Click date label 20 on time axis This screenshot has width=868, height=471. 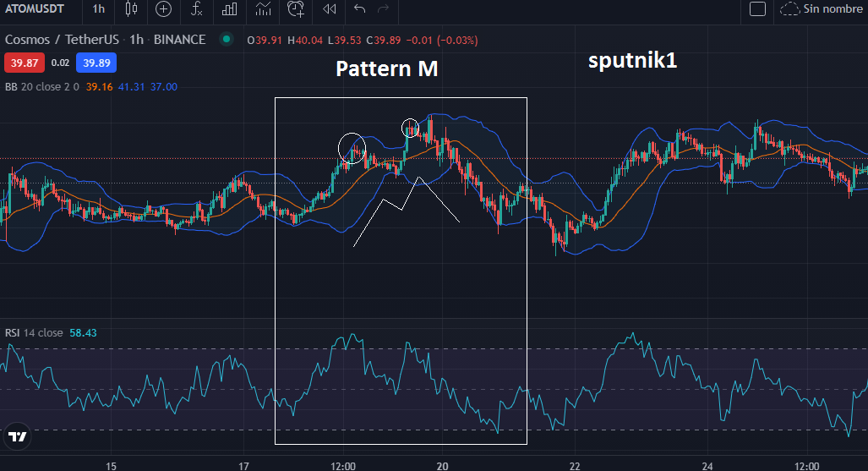(442, 466)
